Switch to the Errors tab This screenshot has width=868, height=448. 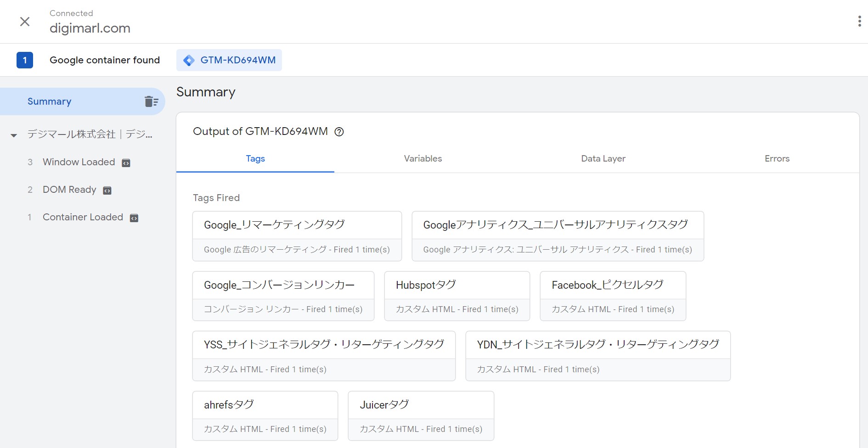pyautogui.click(x=777, y=159)
